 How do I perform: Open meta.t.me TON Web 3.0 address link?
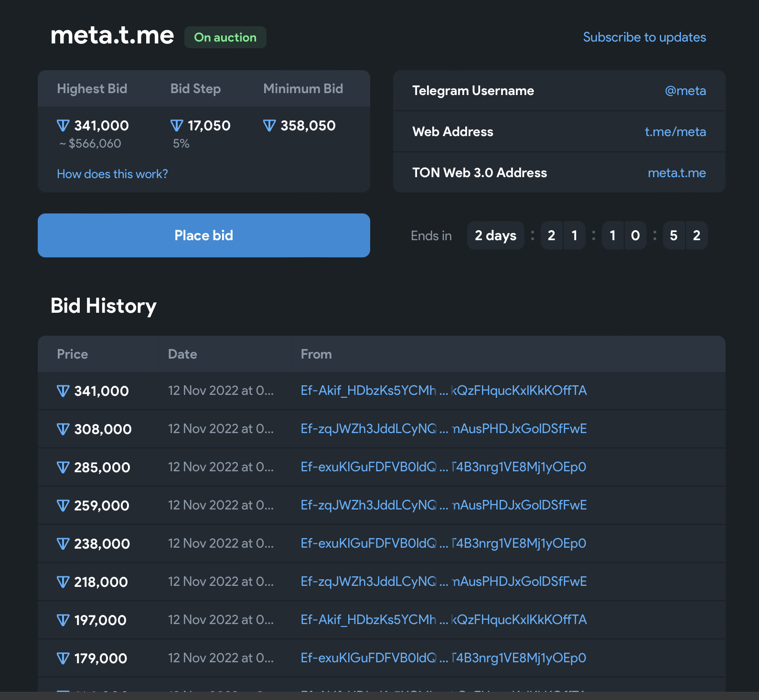pos(677,173)
